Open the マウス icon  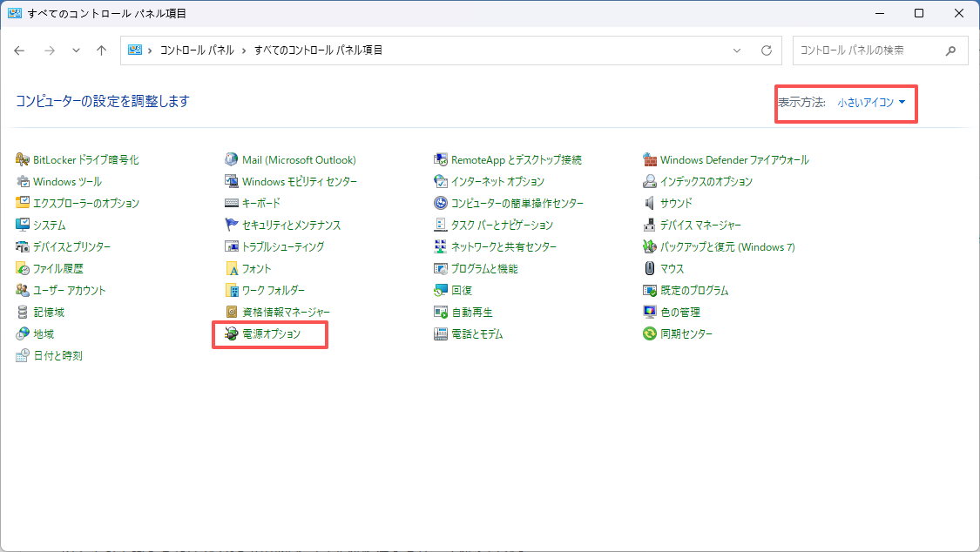(x=649, y=268)
